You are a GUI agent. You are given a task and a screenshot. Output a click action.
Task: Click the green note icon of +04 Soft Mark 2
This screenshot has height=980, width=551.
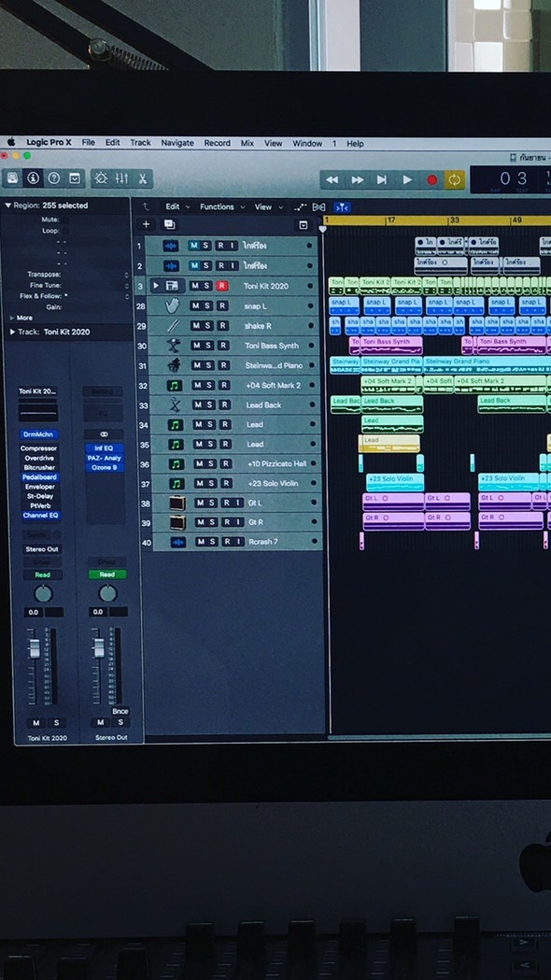(x=175, y=385)
